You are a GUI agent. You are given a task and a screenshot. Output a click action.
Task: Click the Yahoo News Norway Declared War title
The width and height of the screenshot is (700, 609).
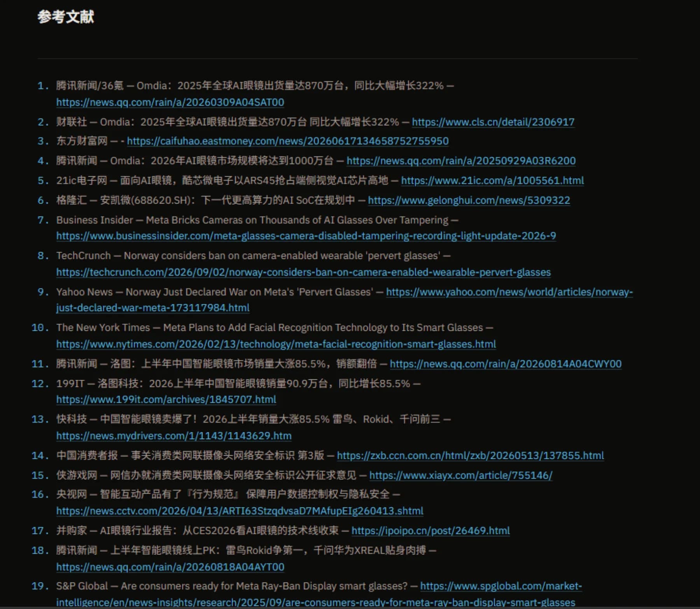(x=249, y=292)
